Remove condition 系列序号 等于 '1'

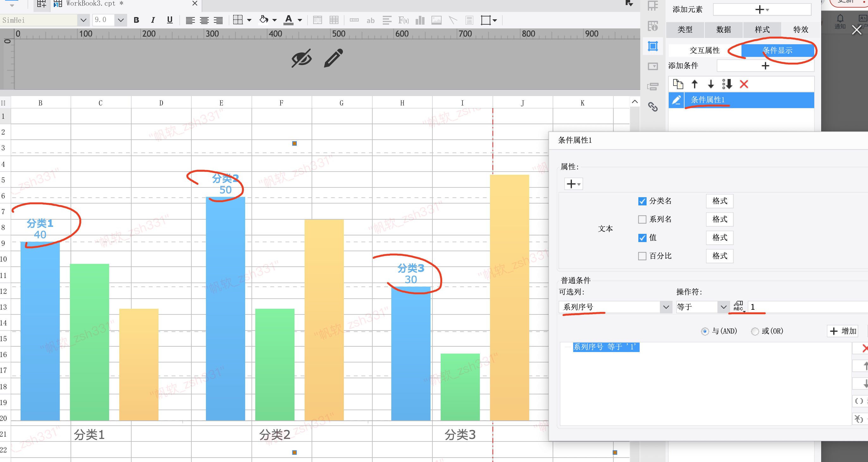point(865,348)
